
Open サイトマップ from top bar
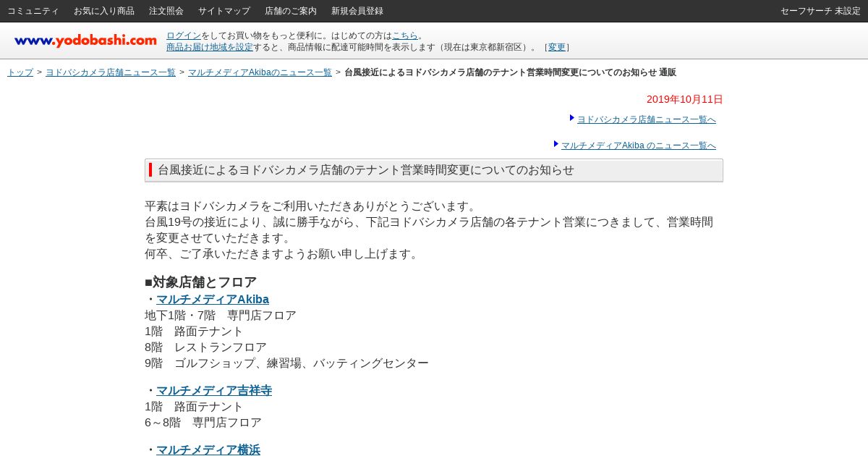[224, 11]
